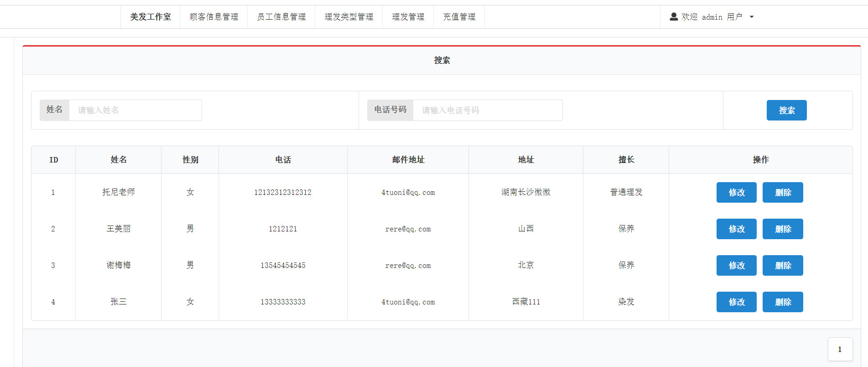Click address cell 山西

526,229
